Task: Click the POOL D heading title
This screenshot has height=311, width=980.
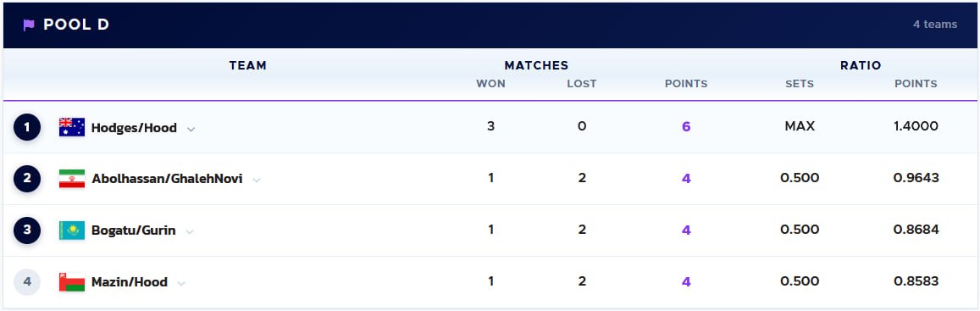Action: tap(76, 25)
